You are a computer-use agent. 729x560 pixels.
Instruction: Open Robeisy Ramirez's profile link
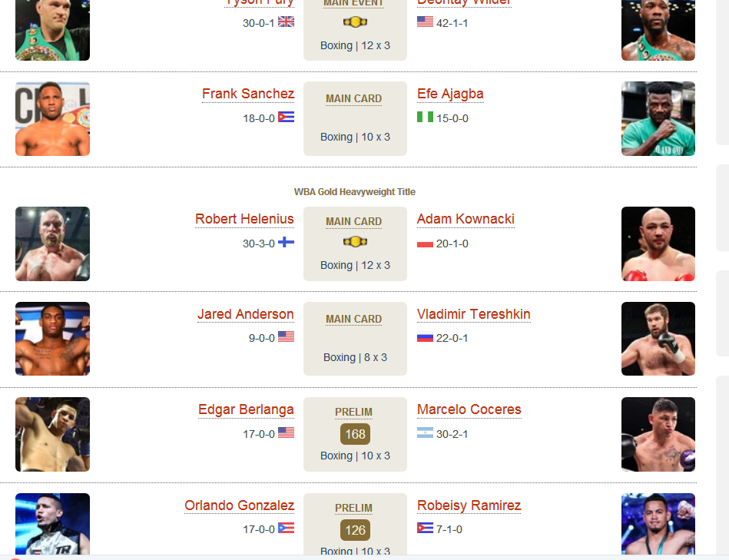coord(469,505)
